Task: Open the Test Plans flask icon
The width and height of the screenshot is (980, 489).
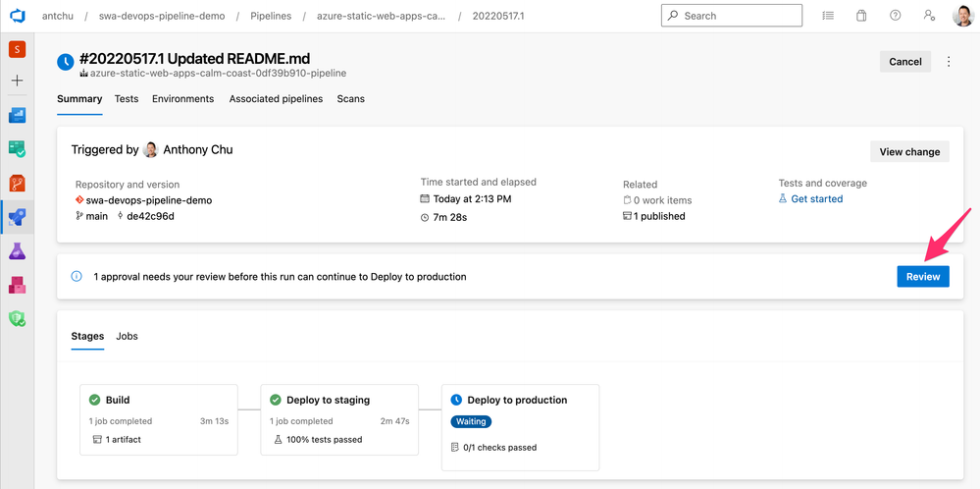Action: 17,250
